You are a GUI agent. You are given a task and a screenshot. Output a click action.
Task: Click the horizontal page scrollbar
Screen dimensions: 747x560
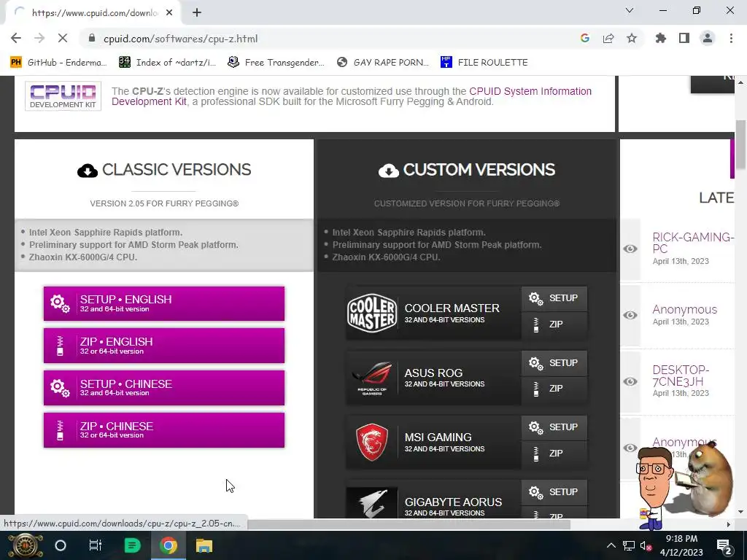[x=409, y=524]
